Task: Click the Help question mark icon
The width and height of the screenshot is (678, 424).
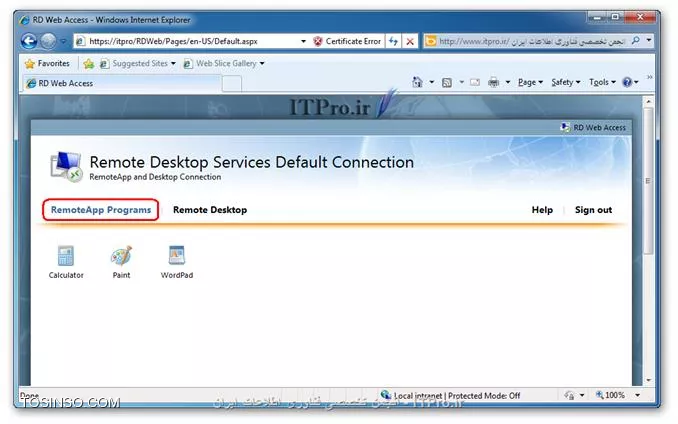Action: 627,82
